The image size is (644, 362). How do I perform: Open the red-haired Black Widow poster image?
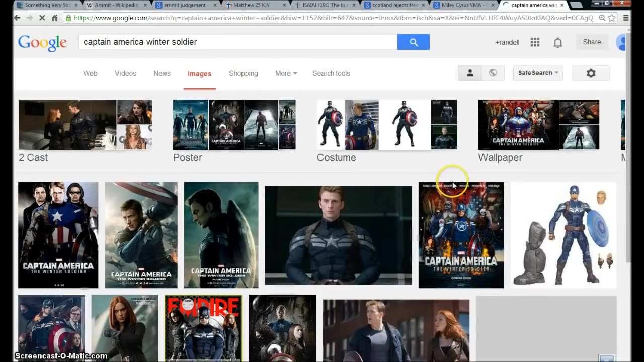click(x=125, y=328)
